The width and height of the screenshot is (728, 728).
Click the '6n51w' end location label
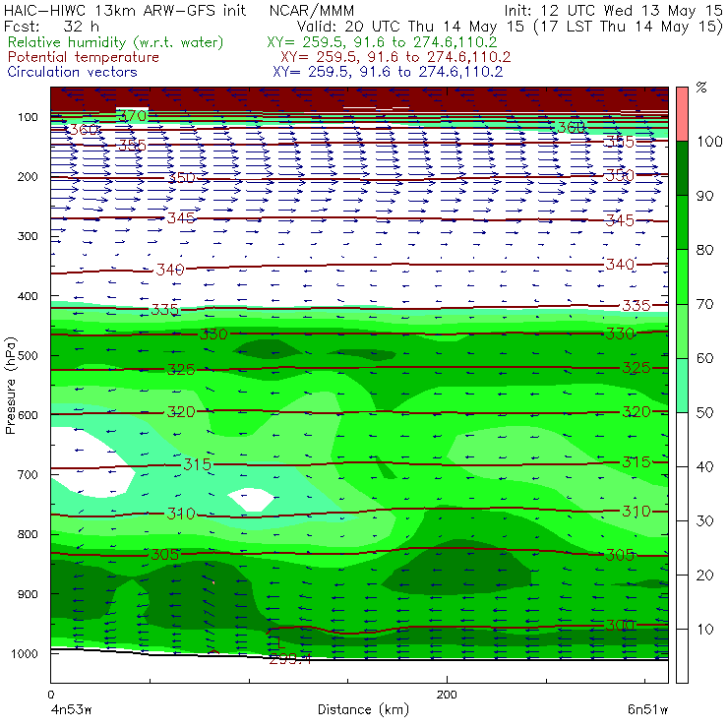647,709
